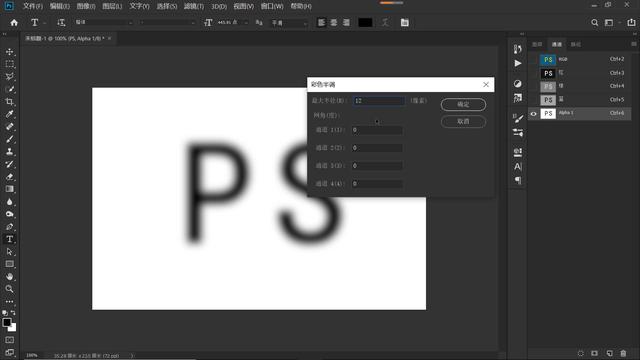The image size is (640, 360).
Task: Load channel as selection icon
Action: [580, 353]
